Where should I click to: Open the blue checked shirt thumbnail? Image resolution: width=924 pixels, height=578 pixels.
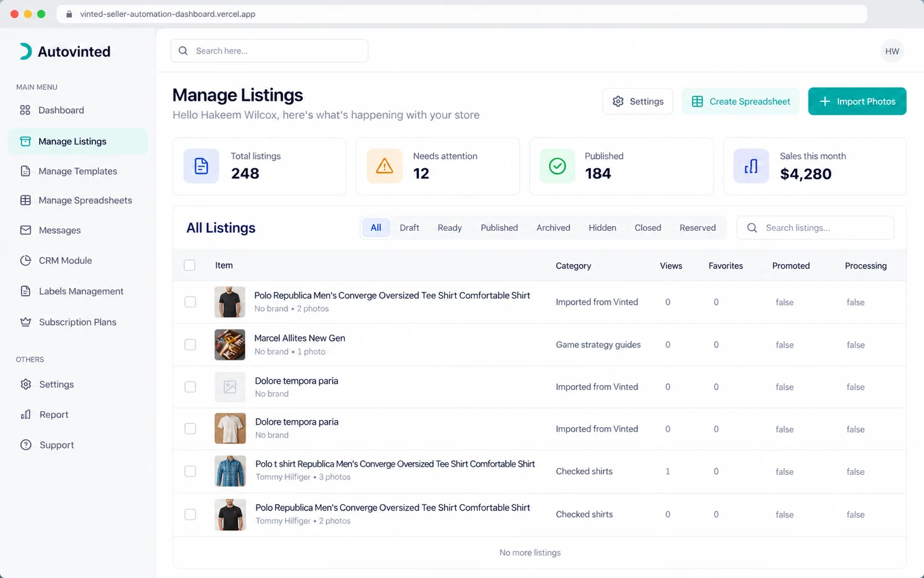pos(230,471)
